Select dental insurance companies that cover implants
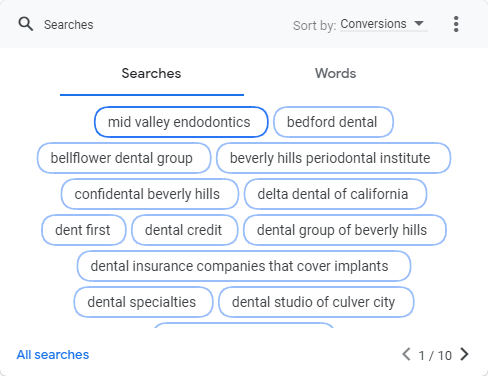Image resolution: width=488 pixels, height=376 pixels. coord(244,266)
